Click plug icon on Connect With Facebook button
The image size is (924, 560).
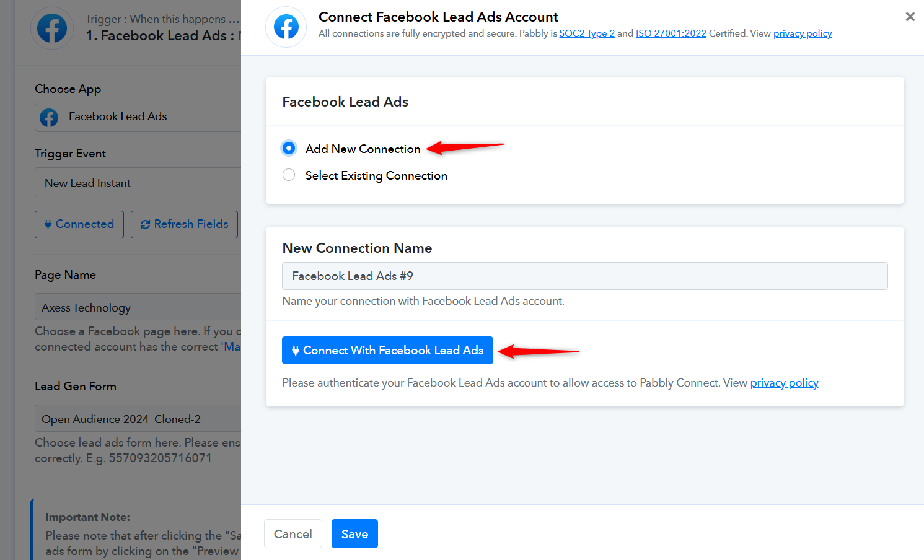[296, 351]
